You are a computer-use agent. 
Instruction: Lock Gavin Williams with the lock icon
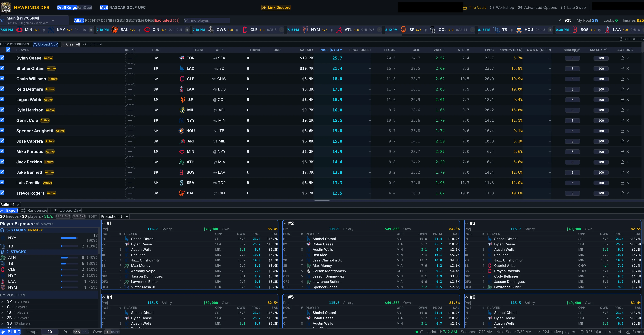click(x=622, y=79)
